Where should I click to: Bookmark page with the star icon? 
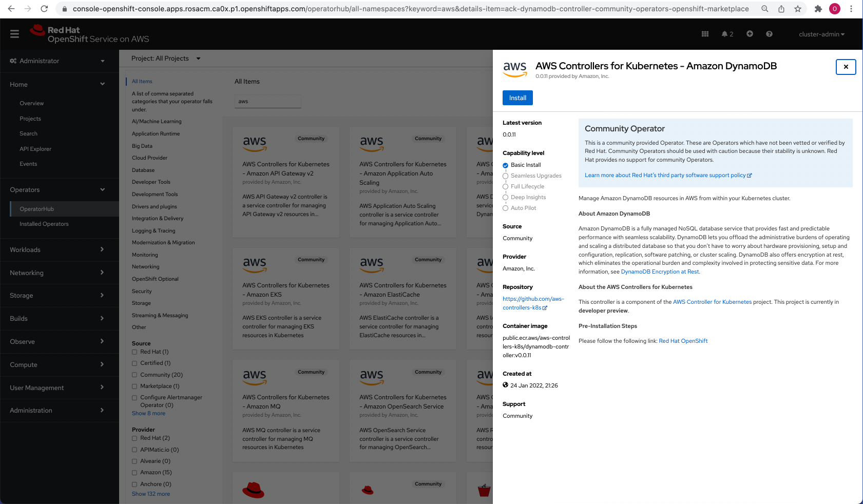click(798, 9)
